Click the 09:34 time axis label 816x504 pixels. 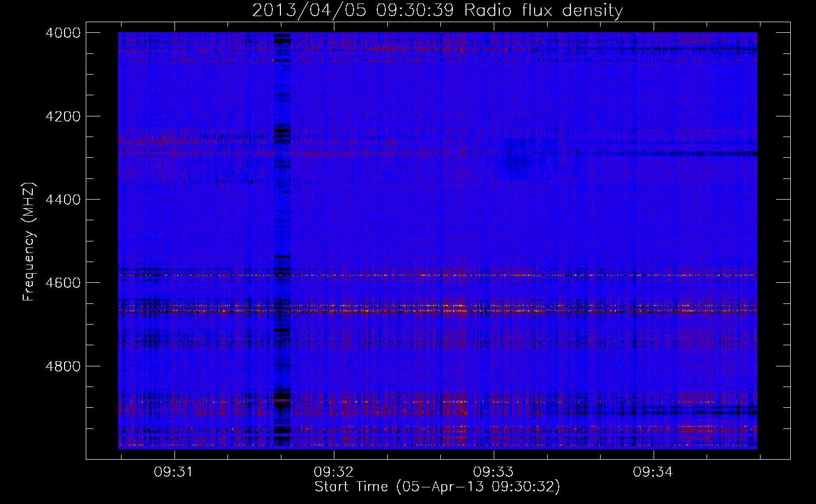tap(653, 472)
